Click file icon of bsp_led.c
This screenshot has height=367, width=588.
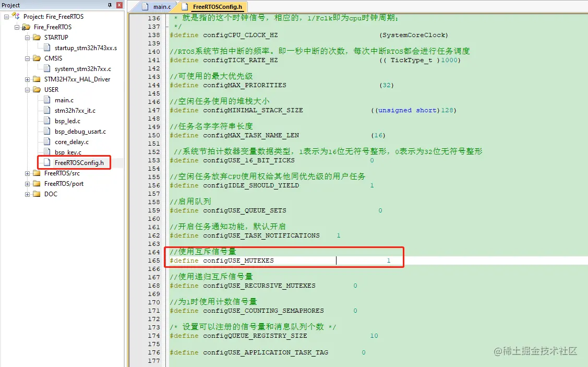coord(47,121)
